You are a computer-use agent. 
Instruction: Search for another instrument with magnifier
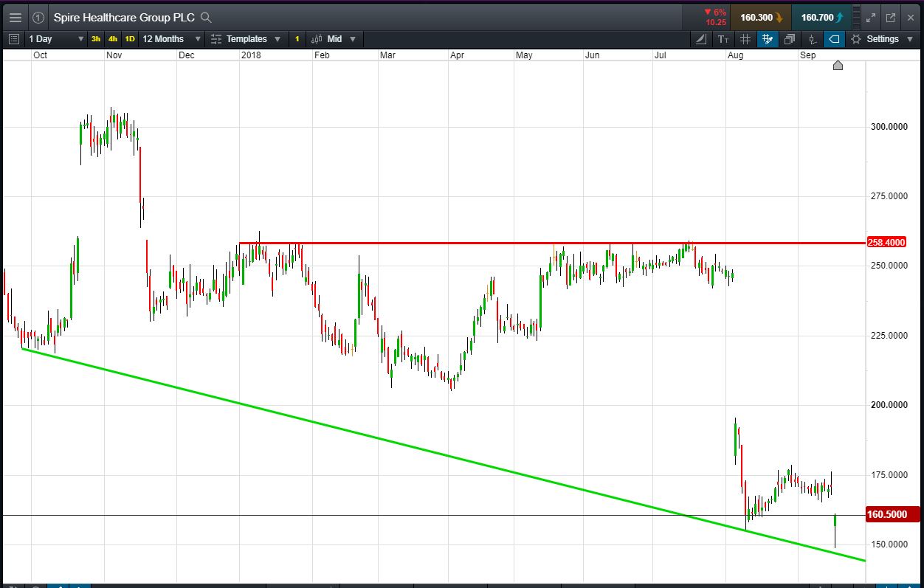(207, 18)
